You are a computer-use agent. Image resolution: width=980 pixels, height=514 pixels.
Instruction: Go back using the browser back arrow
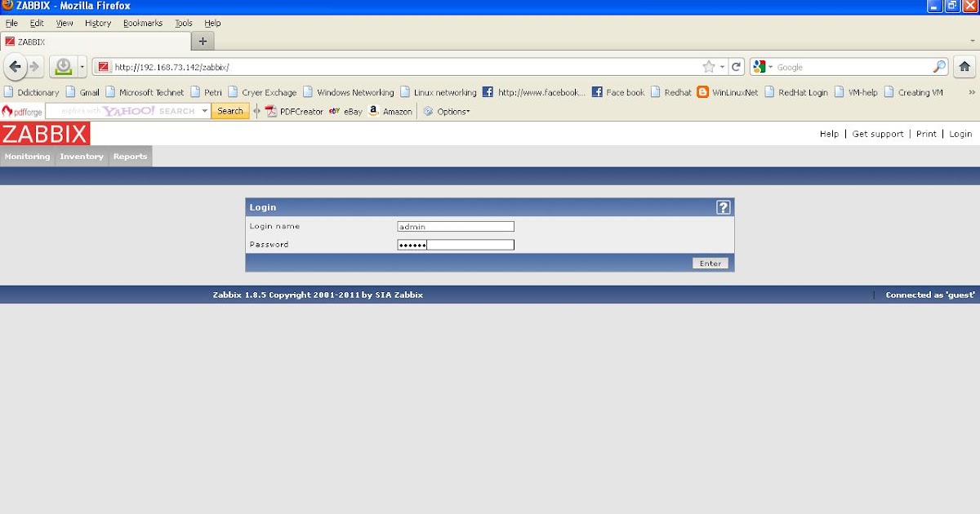pyautogui.click(x=15, y=66)
